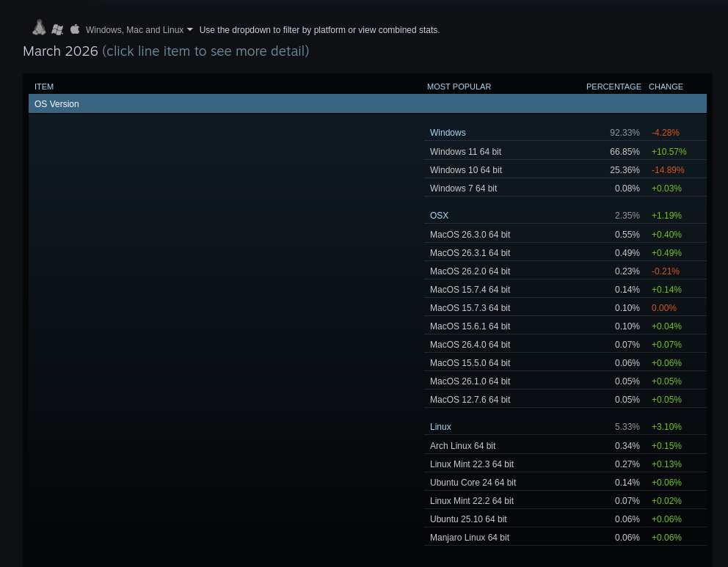Click the Linux penguin platform icon
The height and width of the screenshot is (567, 728).
tap(39, 28)
